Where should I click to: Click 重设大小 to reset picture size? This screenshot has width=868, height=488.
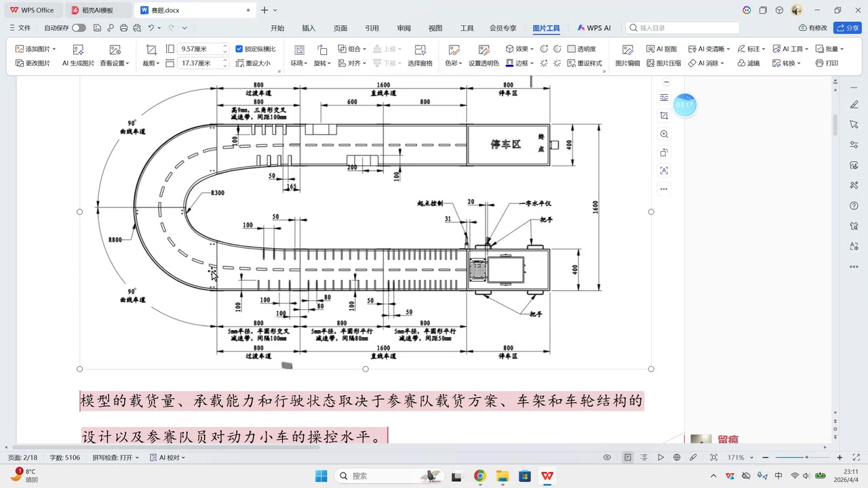coord(253,63)
